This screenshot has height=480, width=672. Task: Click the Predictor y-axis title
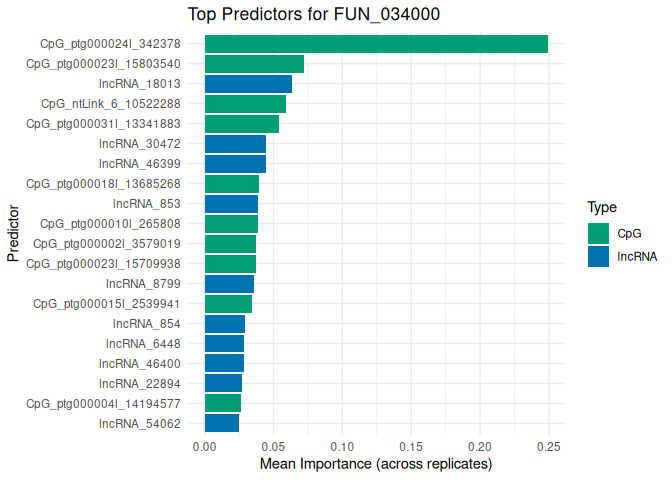click(x=13, y=233)
